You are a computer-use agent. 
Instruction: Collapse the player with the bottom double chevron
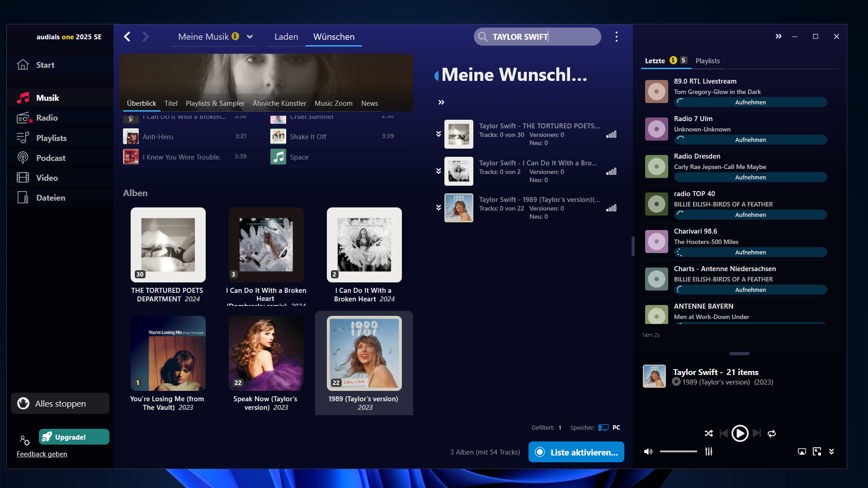831,451
